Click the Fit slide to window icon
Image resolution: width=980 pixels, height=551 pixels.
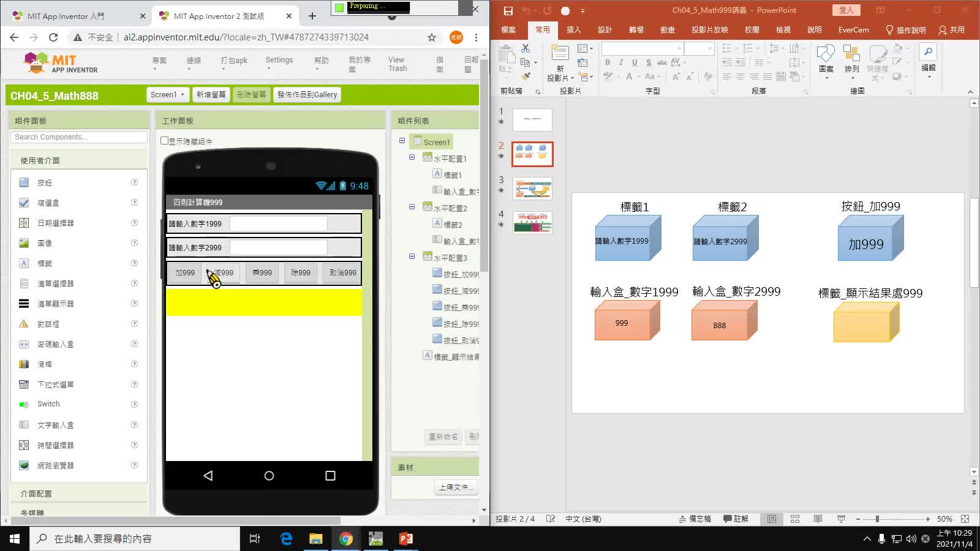[x=965, y=519]
